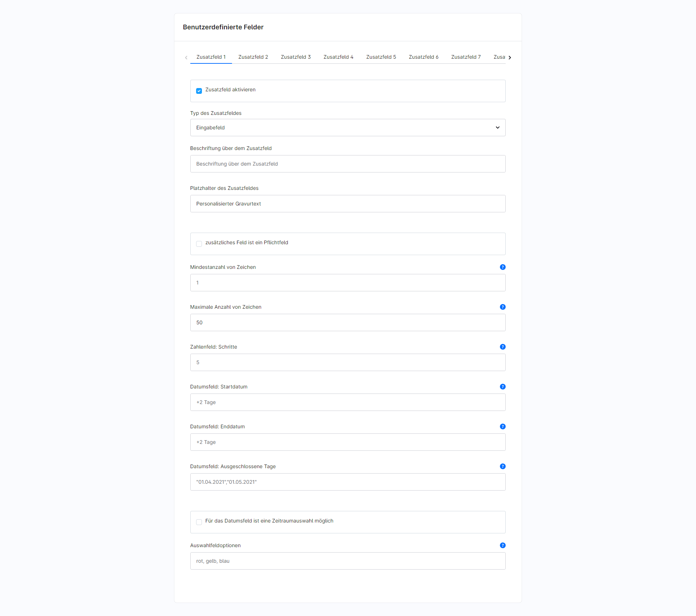
Task: Click help icon for Ausgeschlossene Tage
Action: (x=502, y=466)
